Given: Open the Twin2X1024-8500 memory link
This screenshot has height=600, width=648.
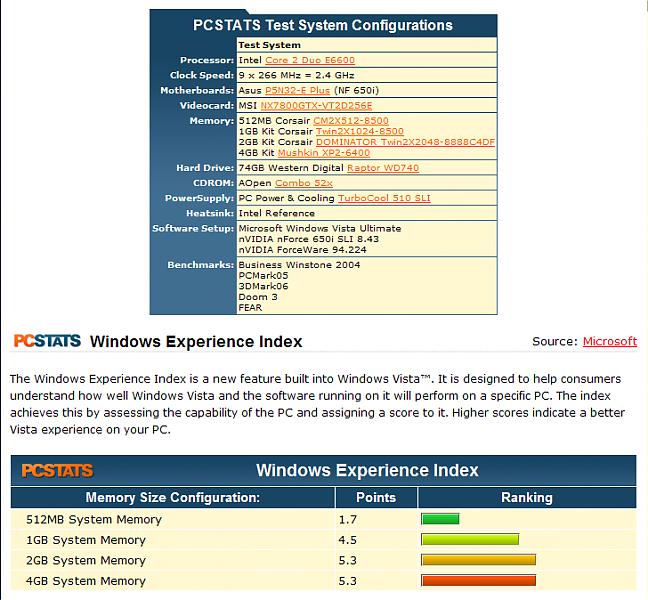Looking at the screenshot, I should 360,131.
